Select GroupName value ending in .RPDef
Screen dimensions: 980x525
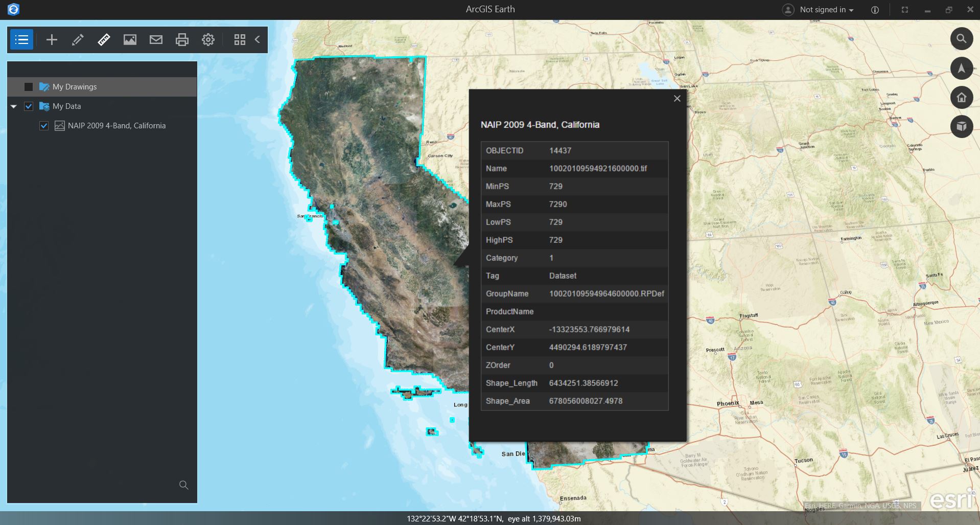click(x=606, y=294)
